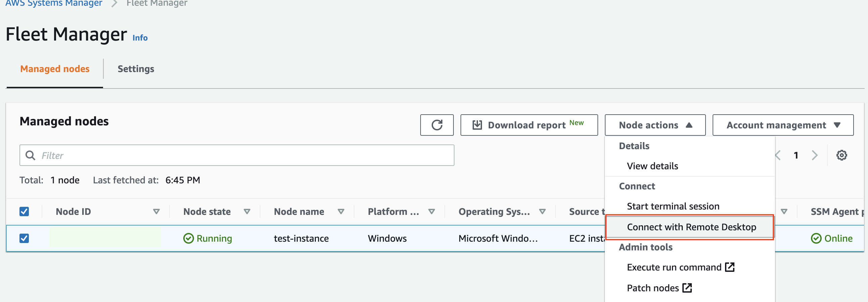This screenshot has width=868, height=302.
Task: Click the Total 1 node text
Action: (50, 180)
